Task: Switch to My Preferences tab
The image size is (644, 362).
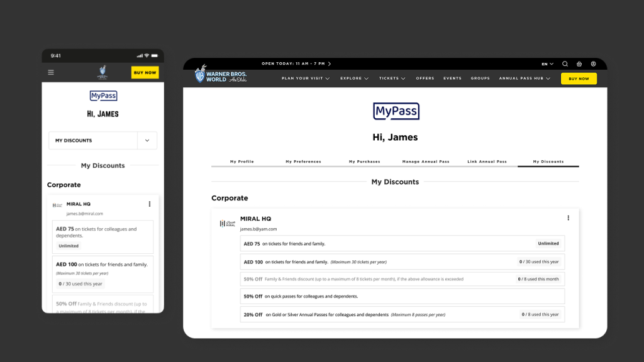Action: click(x=304, y=162)
